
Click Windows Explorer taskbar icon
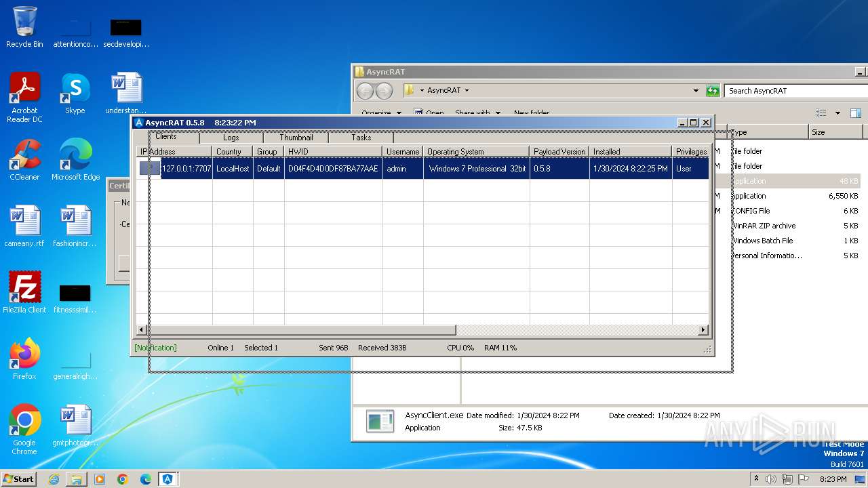[77, 479]
